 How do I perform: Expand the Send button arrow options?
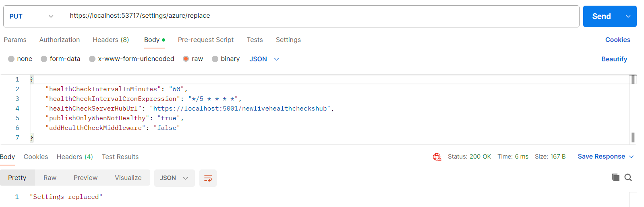(x=628, y=16)
